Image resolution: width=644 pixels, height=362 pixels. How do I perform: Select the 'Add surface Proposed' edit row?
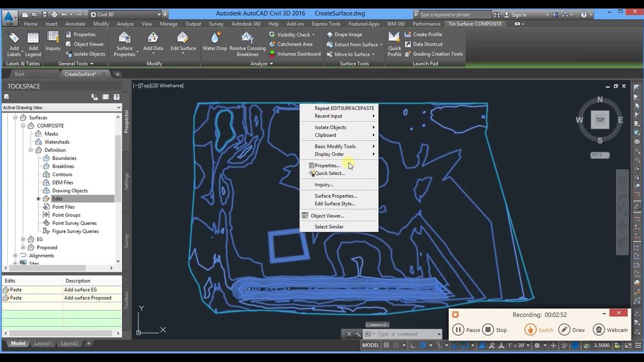[x=61, y=298]
